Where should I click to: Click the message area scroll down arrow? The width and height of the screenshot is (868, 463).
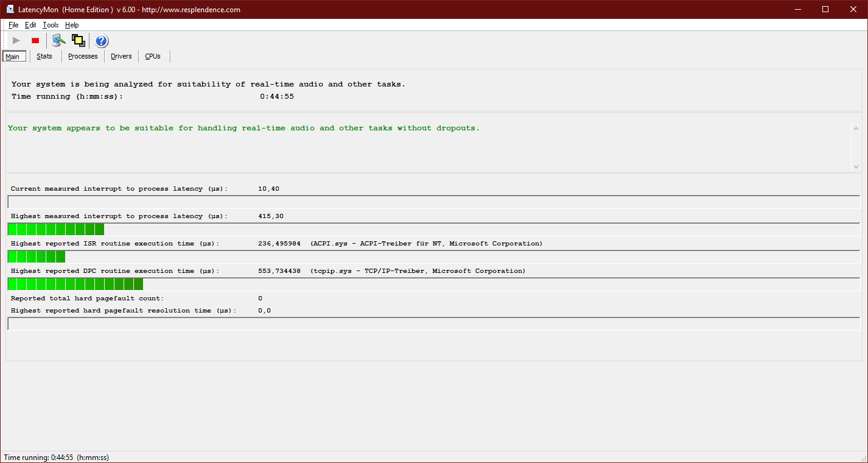[x=856, y=166]
